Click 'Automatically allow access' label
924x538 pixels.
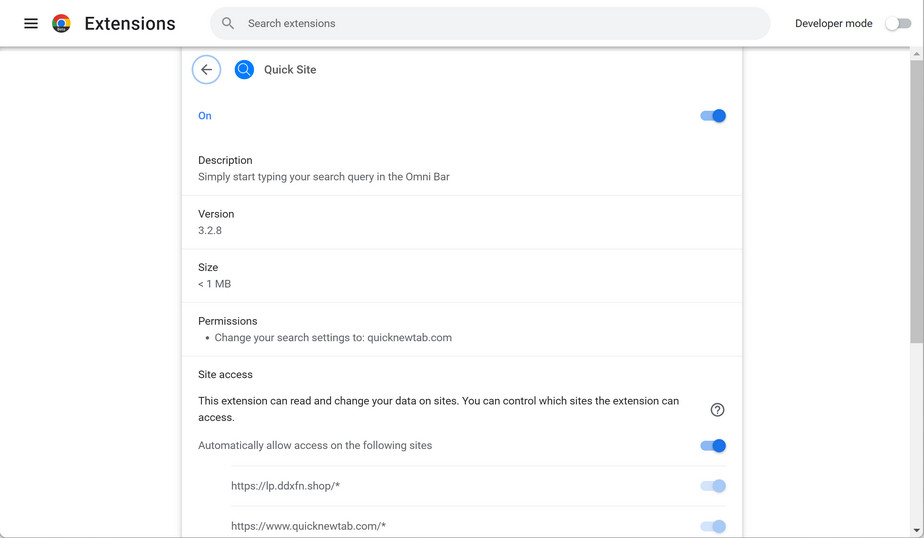coord(315,445)
